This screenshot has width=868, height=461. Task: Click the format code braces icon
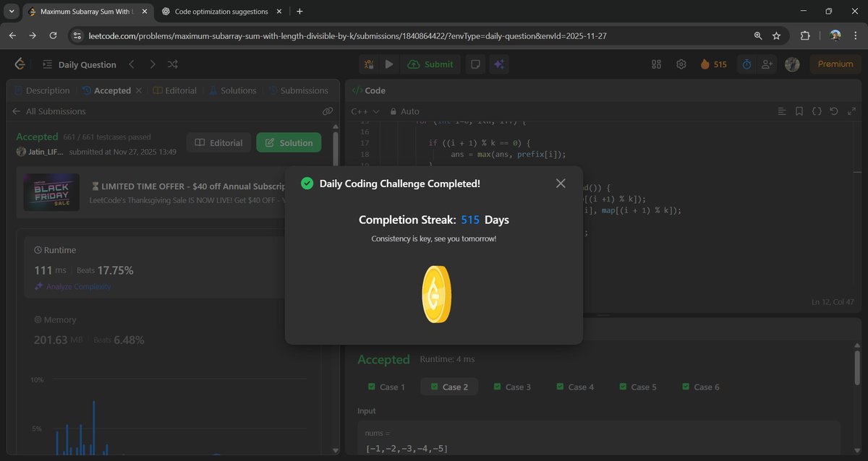click(x=817, y=111)
